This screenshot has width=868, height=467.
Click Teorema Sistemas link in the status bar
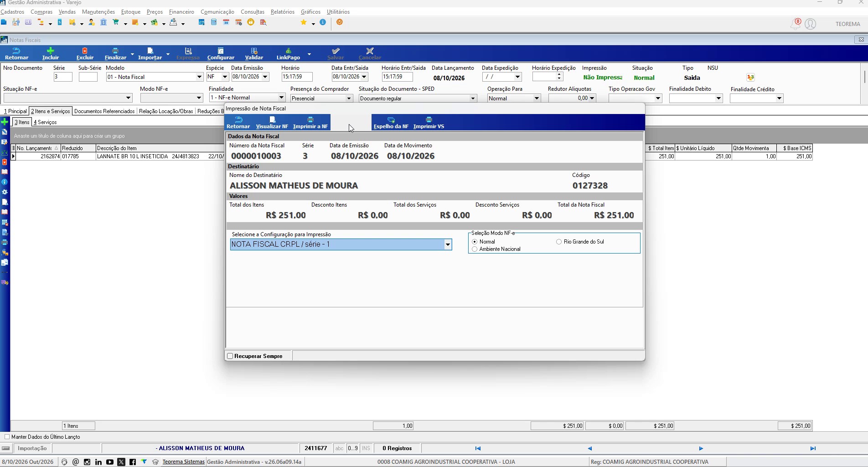coord(183,462)
